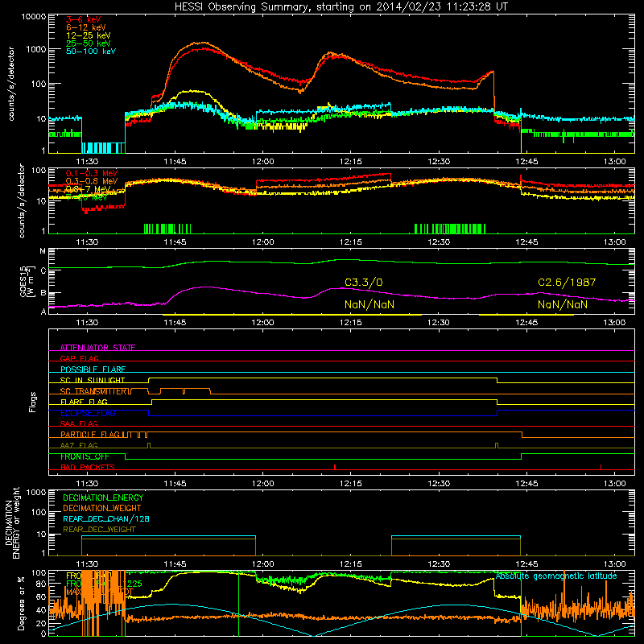Screen dimensions: 644x644
Task: Click the NaN/NaN text below C2.6/1987
Action: [563, 304]
